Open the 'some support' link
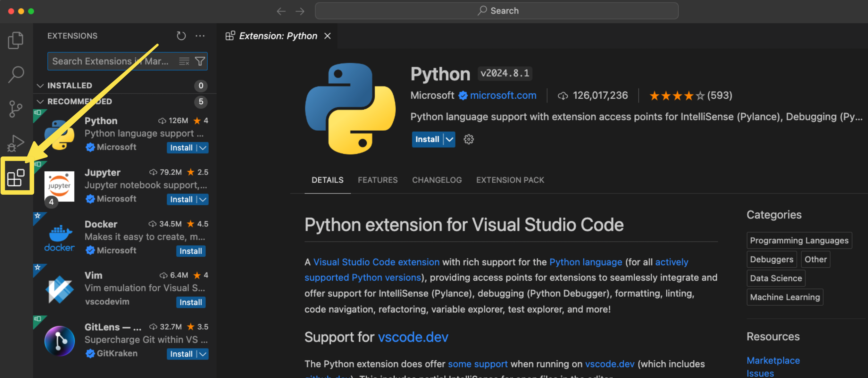The width and height of the screenshot is (868, 378). pos(478,364)
